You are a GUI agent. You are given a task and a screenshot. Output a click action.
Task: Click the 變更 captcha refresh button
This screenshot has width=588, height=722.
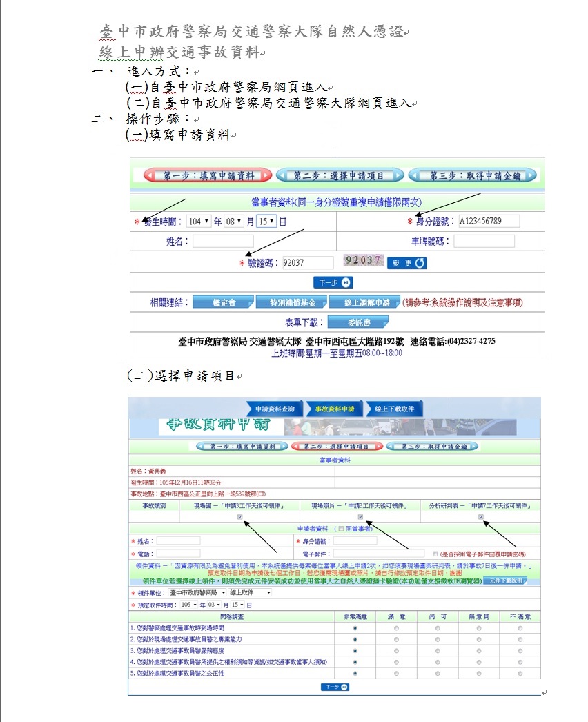[406, 263]
